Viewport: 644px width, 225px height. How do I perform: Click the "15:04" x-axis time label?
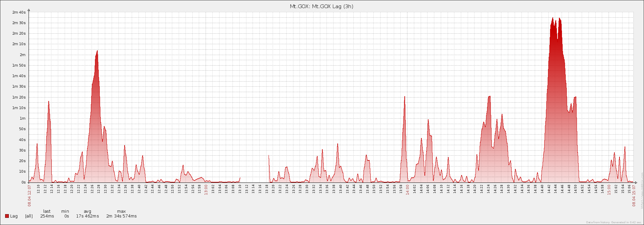tap(623, 189)
